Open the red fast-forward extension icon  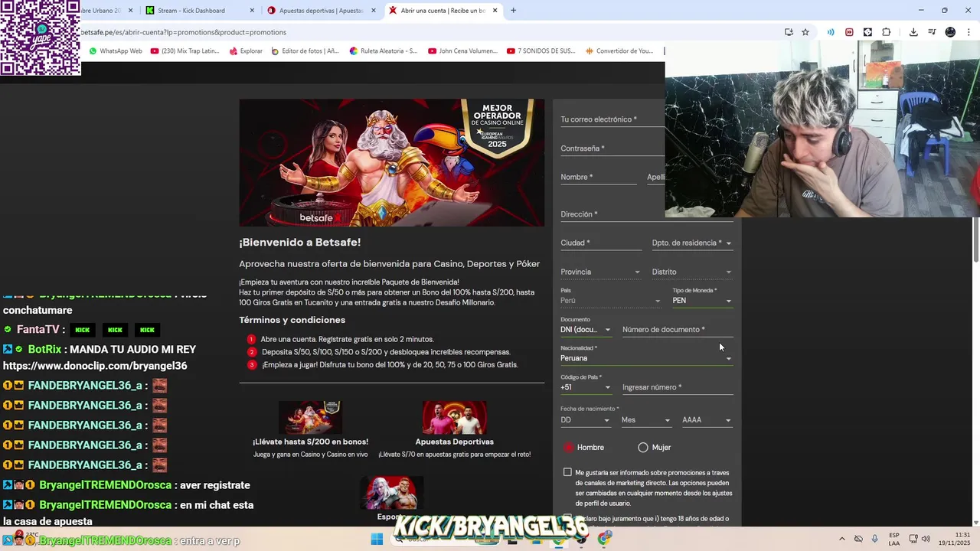[849, 32]
